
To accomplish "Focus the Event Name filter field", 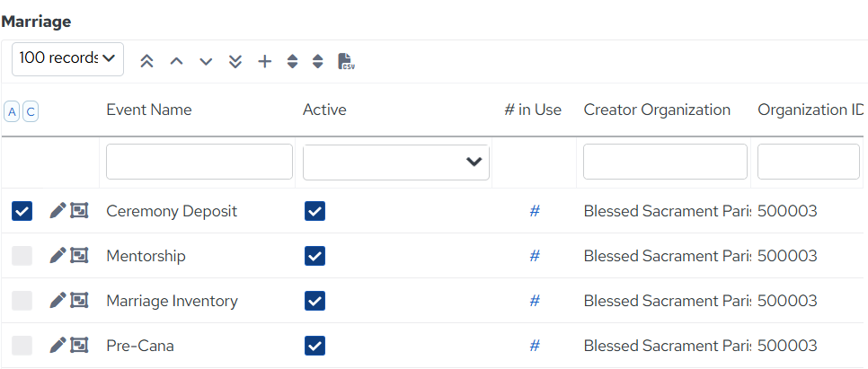I will click(x=199, y=162).
